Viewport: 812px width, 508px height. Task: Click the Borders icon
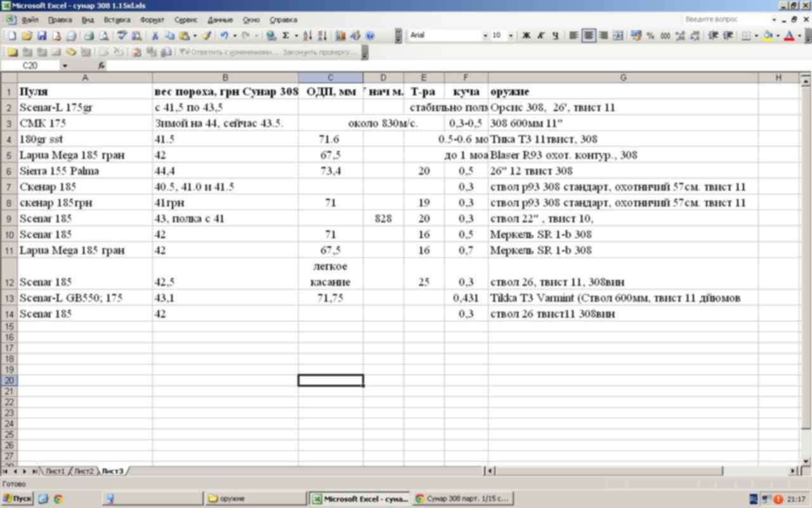pos(746,36)
